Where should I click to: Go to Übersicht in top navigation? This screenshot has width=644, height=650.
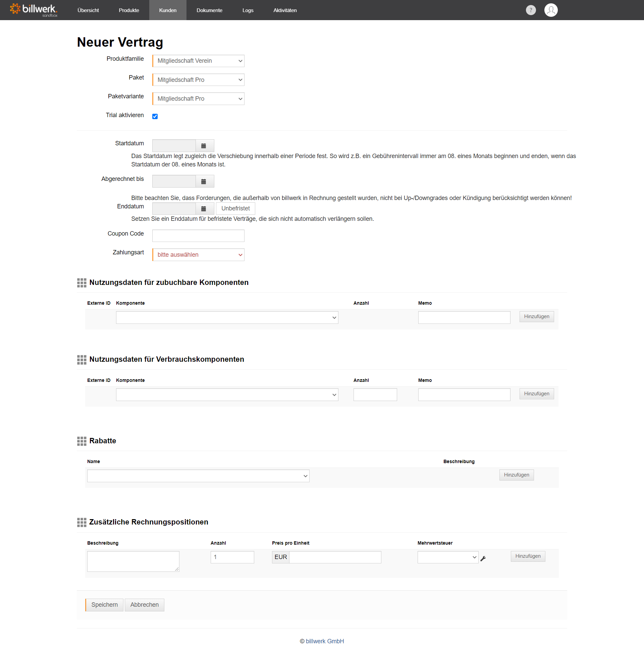click(88, 10)
